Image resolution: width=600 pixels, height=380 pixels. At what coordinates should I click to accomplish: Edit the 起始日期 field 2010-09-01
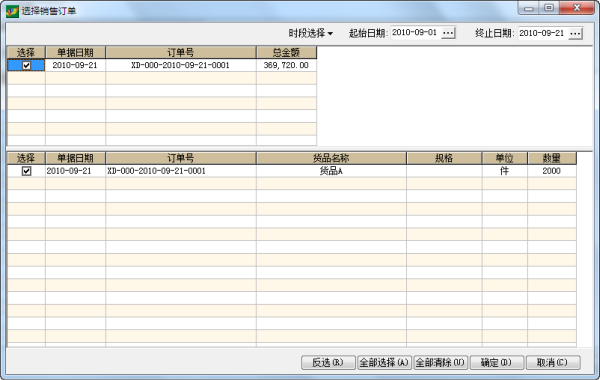pos(415,33)
